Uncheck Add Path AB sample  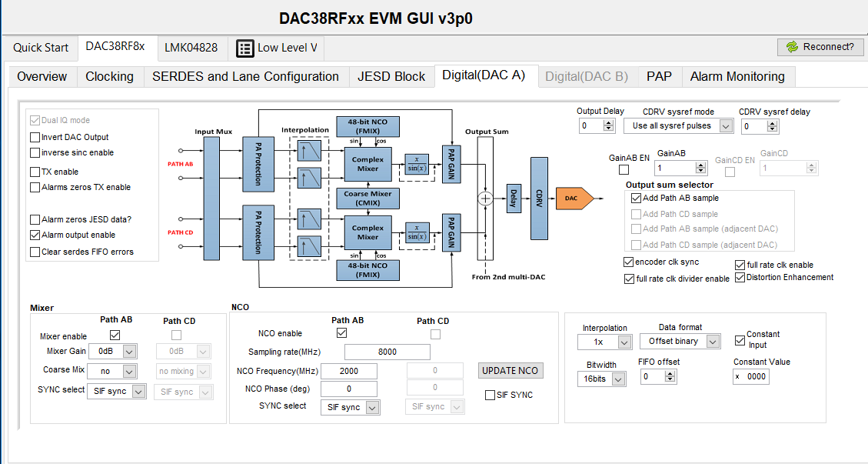[637, 198]
